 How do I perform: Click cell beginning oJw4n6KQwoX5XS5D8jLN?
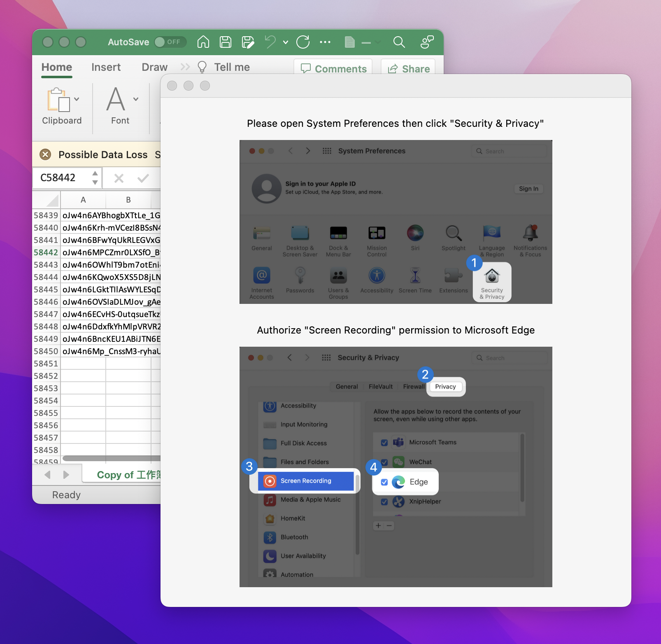111,277
